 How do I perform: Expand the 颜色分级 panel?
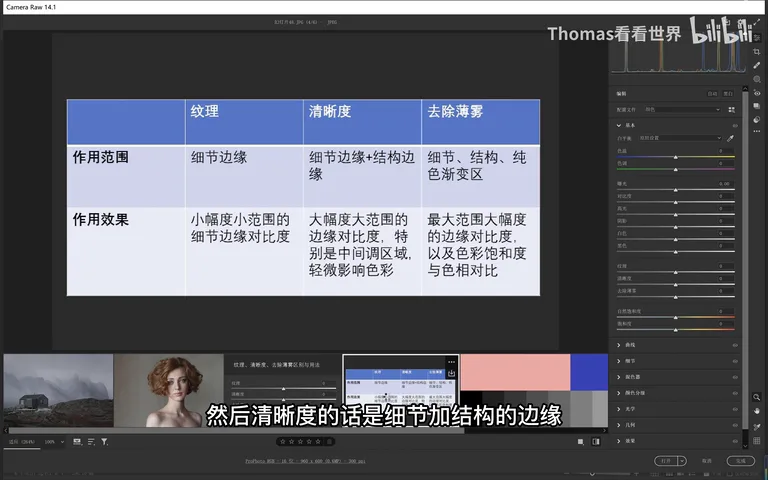pos(619,393)
